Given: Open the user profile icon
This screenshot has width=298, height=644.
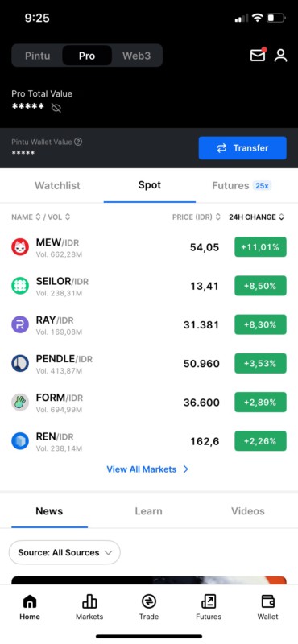Looking at the screenshot, I should tap(281, 56).
